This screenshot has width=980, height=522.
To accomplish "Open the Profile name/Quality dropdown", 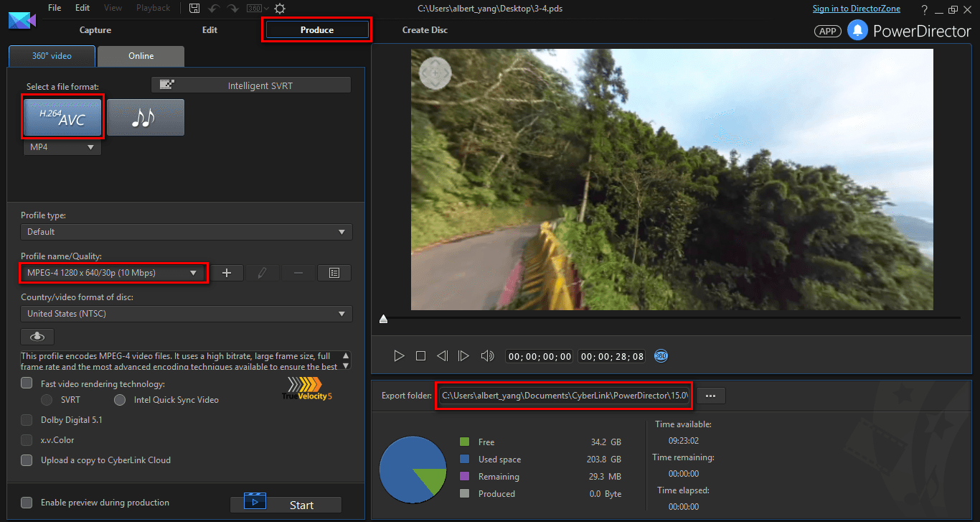I will [x=113, y=273].
